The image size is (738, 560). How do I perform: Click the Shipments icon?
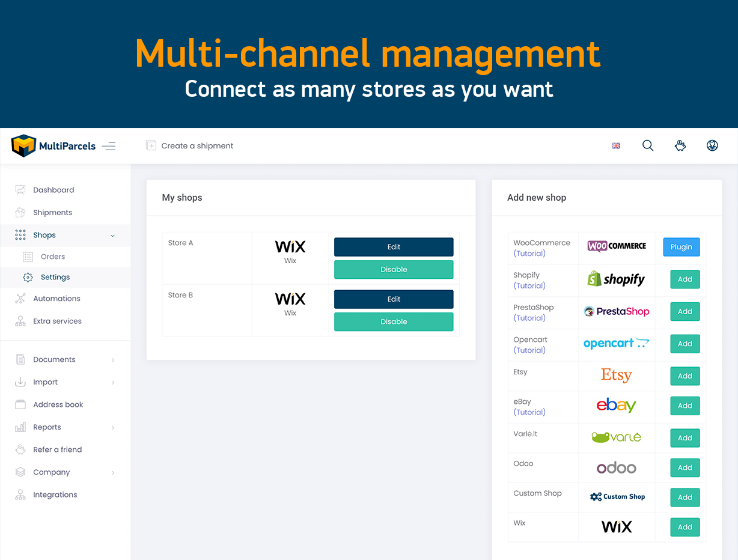click(20, 212)
